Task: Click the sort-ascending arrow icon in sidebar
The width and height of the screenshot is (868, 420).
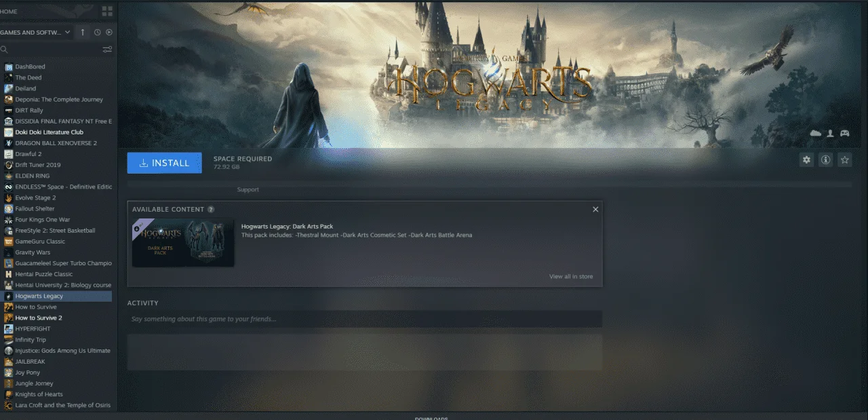Action: (83, 32)
